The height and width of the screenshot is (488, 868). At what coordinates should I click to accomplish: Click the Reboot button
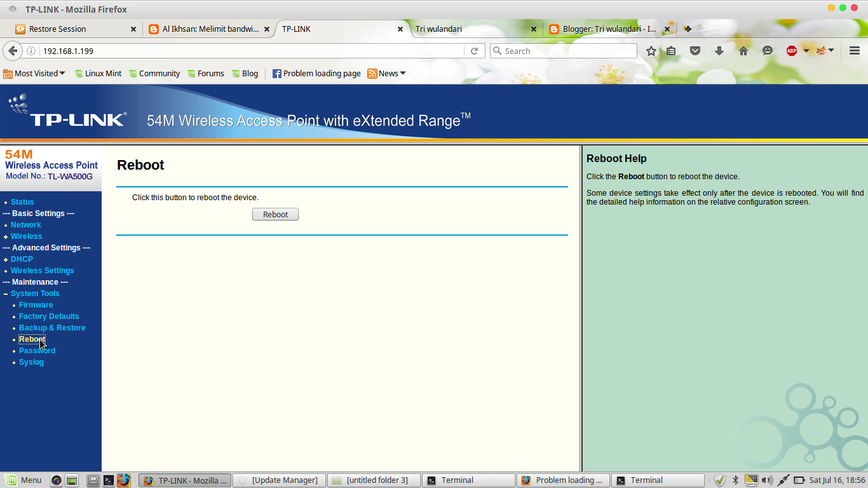pos(275,215)
